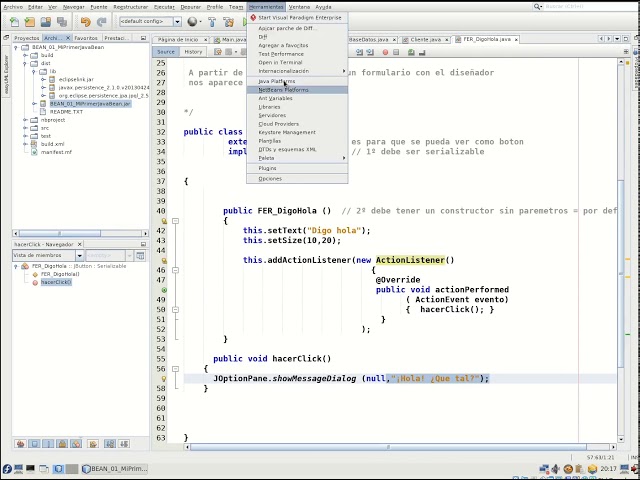Open Opciones from Herramientas menu
640x480 pixels.
point(297,179)
